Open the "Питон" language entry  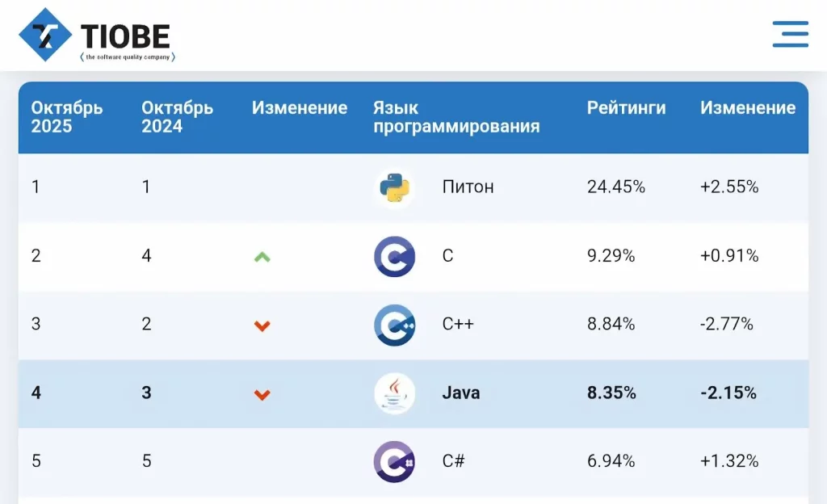(x=469, y=186)
